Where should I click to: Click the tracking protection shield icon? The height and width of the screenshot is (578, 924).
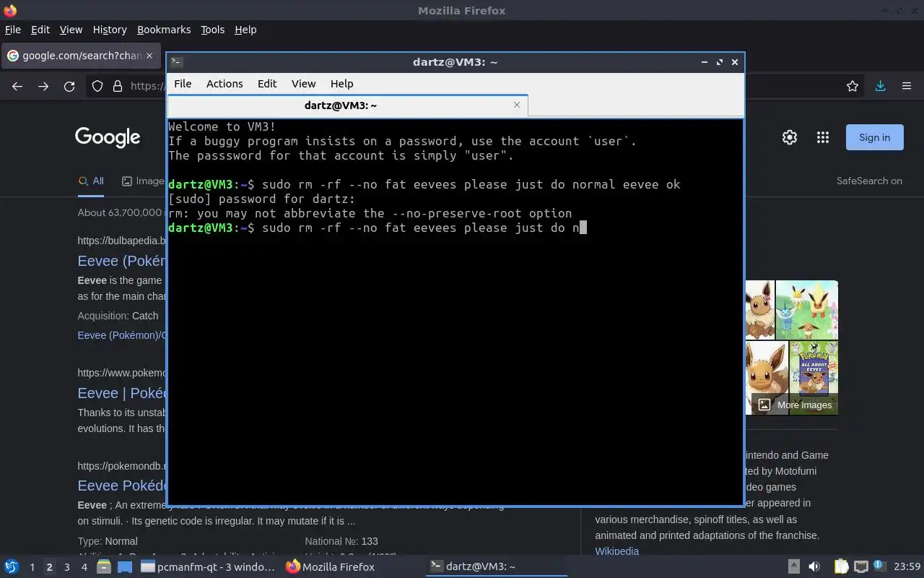click(x=97, y=86)
